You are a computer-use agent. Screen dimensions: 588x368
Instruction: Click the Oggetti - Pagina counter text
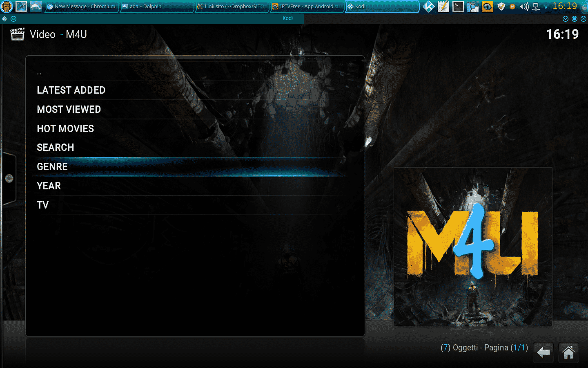(484, 348)
